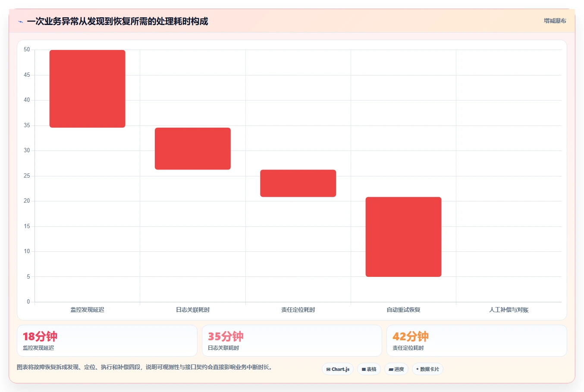Select the 数据卡片 chip

[x=427, y=369]
